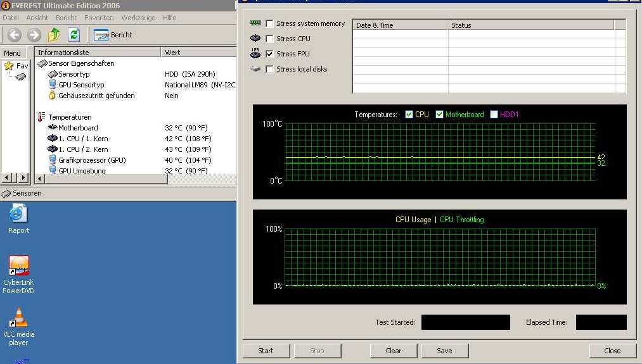Screen dimensions: 642x364
Task: Enable Stress CPU checkbox
Action: tap(269, 39)
